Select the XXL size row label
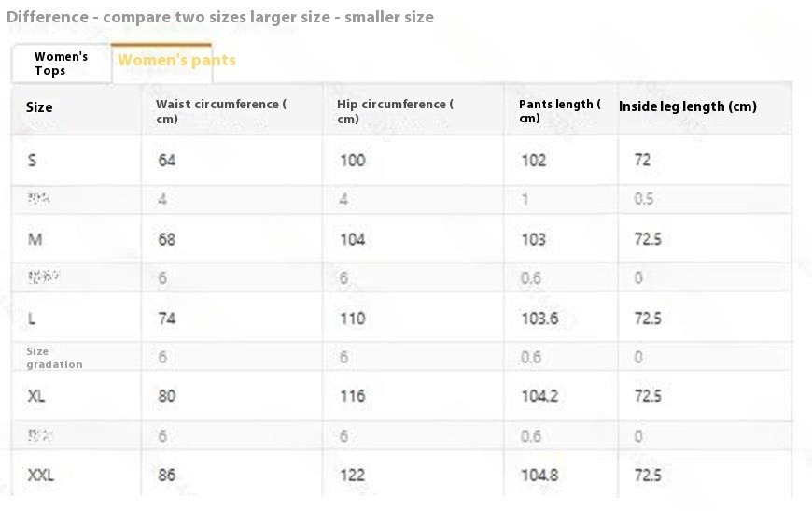812x511 pixels. (40, 476)
